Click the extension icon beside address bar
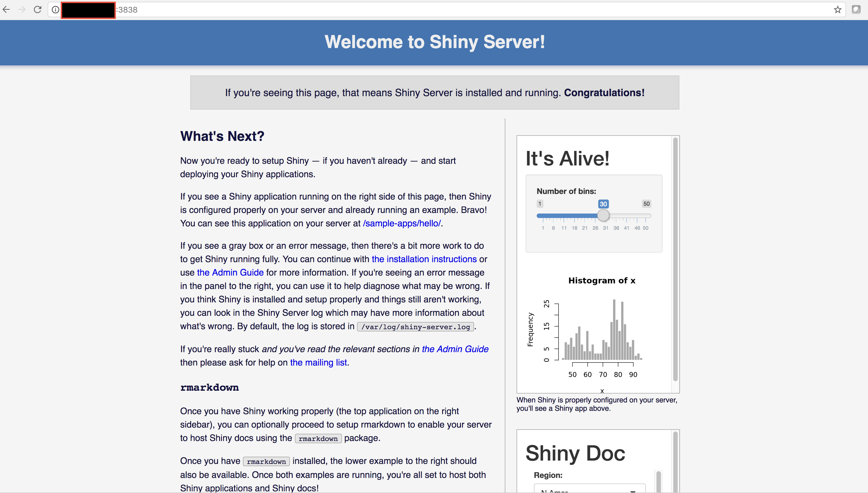868x493 pixels. pos(856,10)
